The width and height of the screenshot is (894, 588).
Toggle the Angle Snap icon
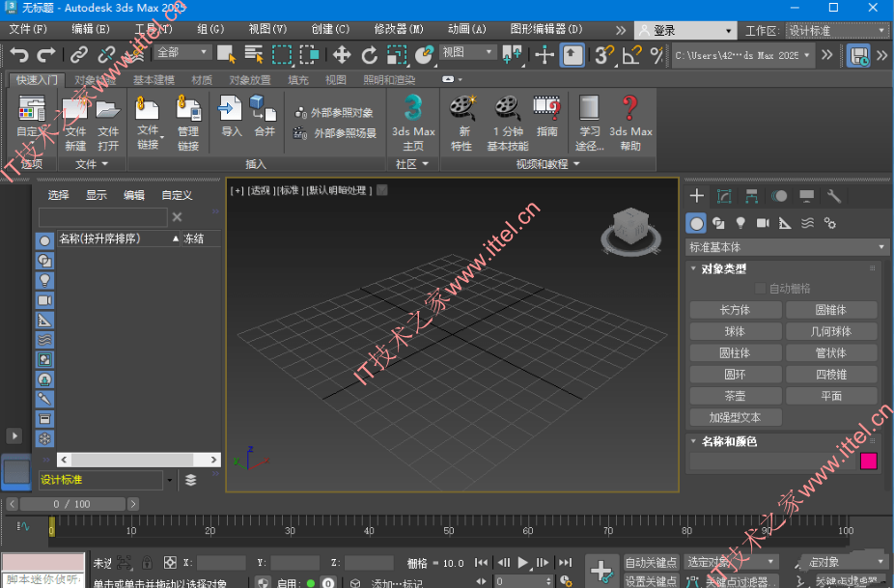[x=631, y=55]
